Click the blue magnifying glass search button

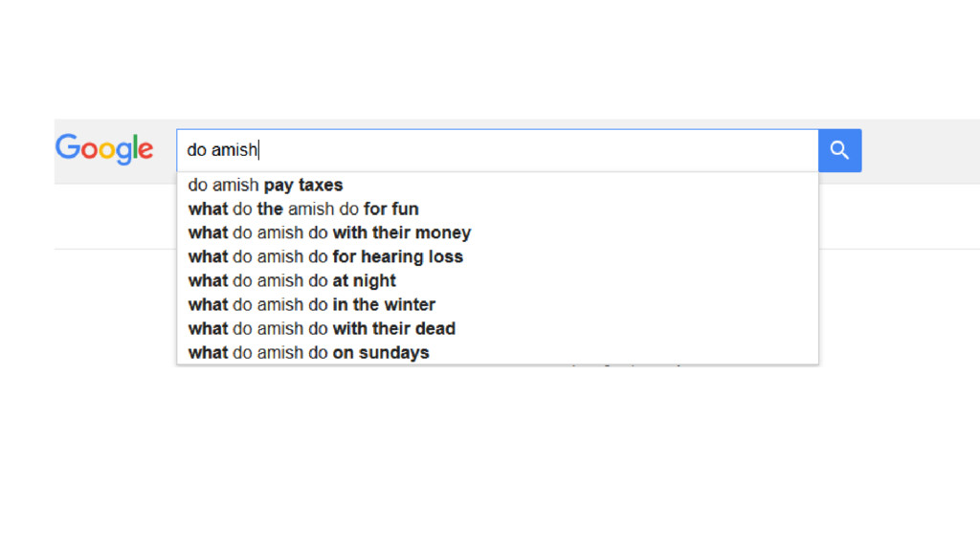click(839, 150)
